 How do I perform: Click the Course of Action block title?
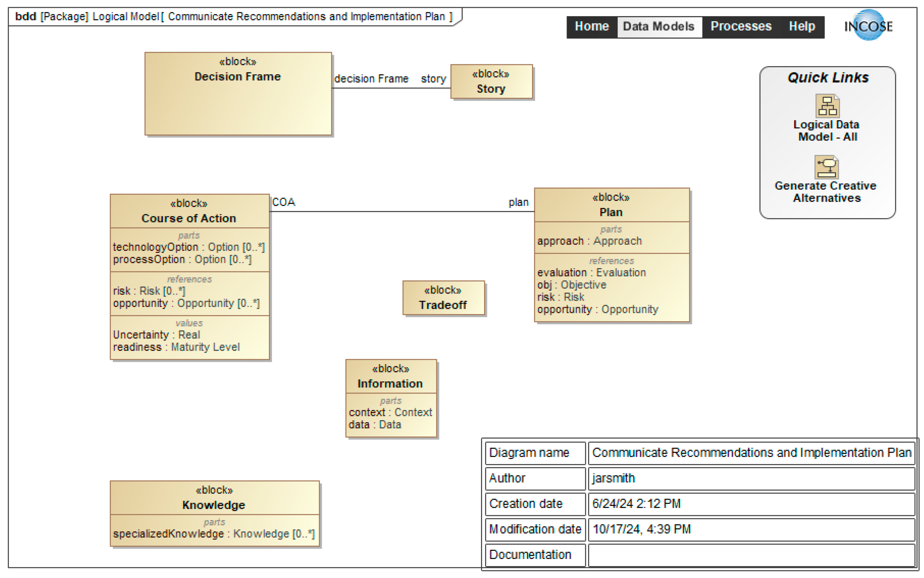(189, 218)
